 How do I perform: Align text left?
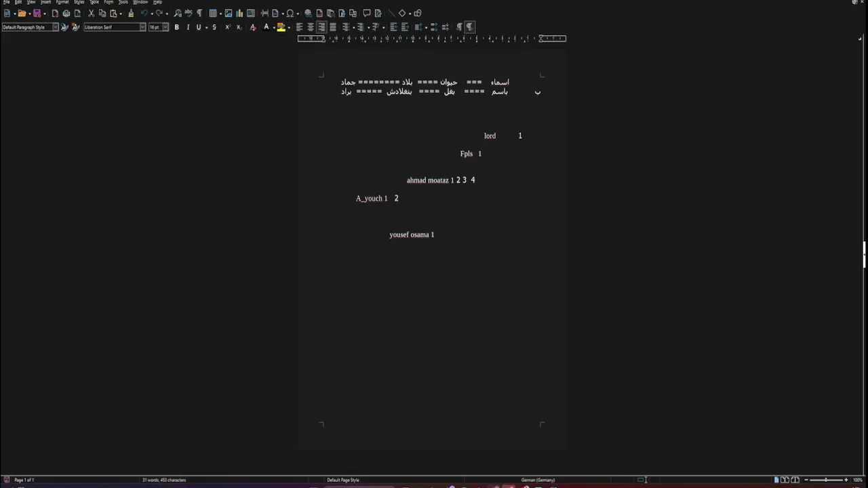tap(299, 27)
